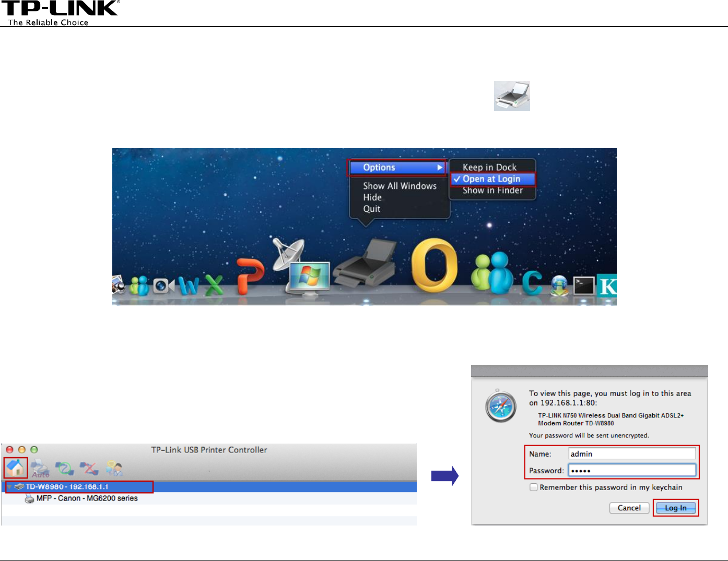Open the large Messenger icon in the Dock

(492, 272)
